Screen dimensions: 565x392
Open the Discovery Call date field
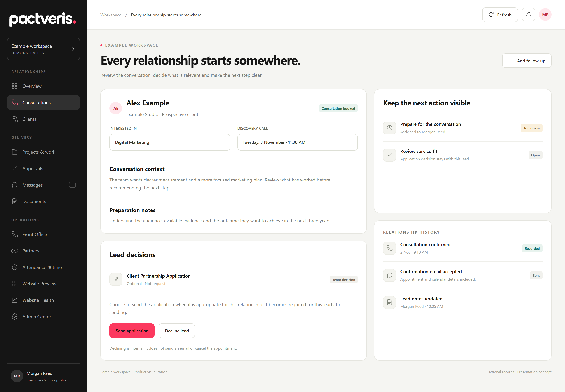[x=297, y=142]
